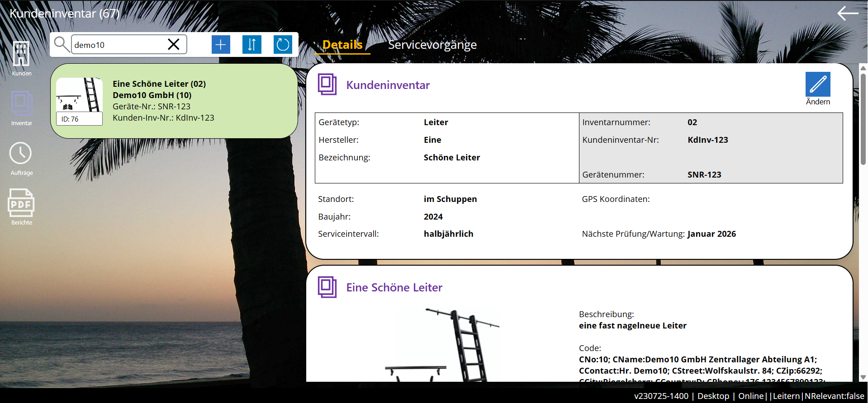
Task: Refresh the inventory list
Action: 283,44
